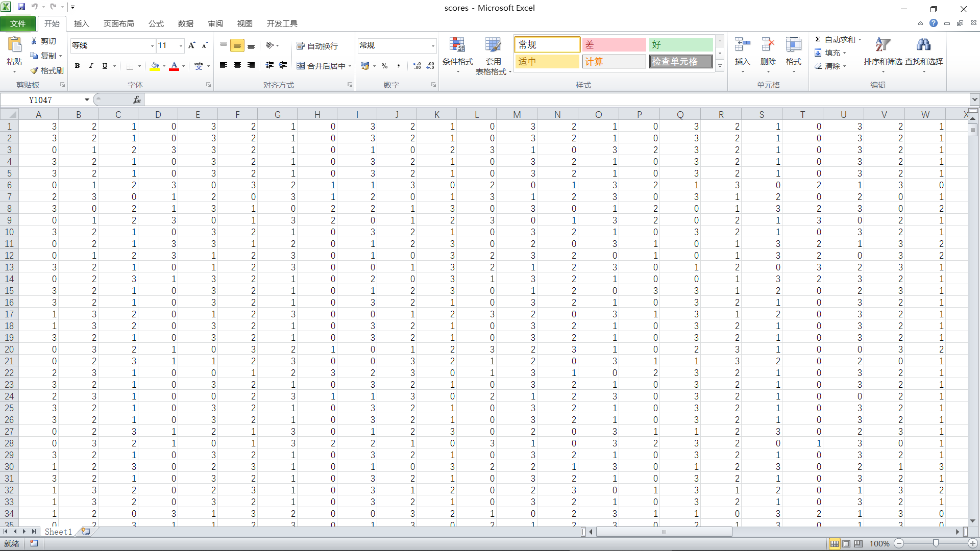Image resolution: width=980 pixels, height=551 pixels.
Task: Toggle middle vertical alignment
Action: tap(237, 45)
